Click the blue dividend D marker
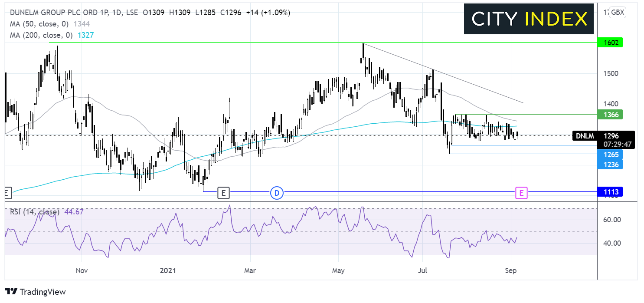Screen dimensions: 644x303 pyautogui.click(x=277, y=192)
